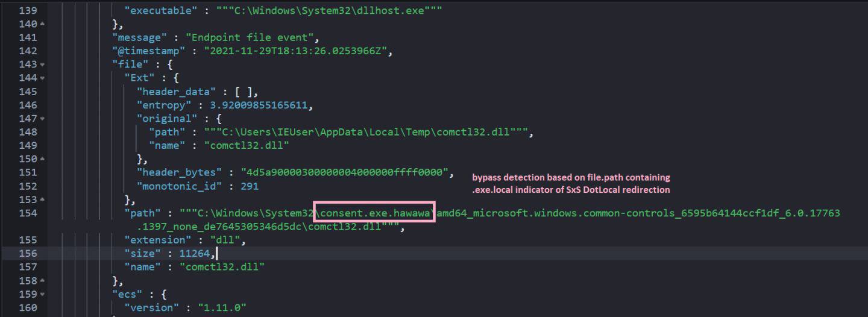This screenshot has width=868, height=317.
Task: Collapse the "Ext" object fold arrow
Action: coord(42,78)
